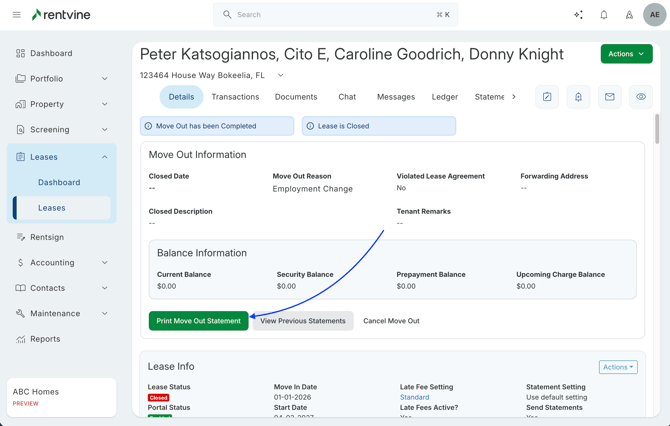
Task: Collapse the Leases sidebar section
Action: coord(104,157)
